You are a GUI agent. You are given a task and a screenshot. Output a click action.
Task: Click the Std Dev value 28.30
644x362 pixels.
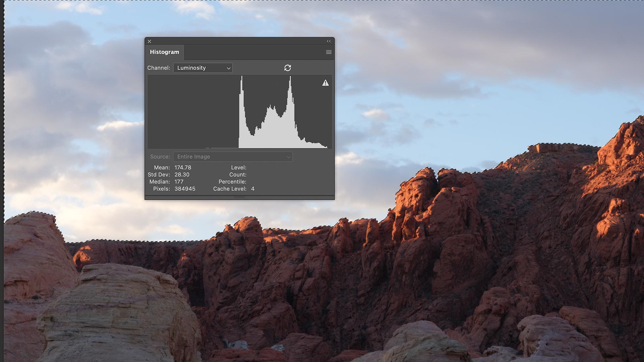pos(182,175)
